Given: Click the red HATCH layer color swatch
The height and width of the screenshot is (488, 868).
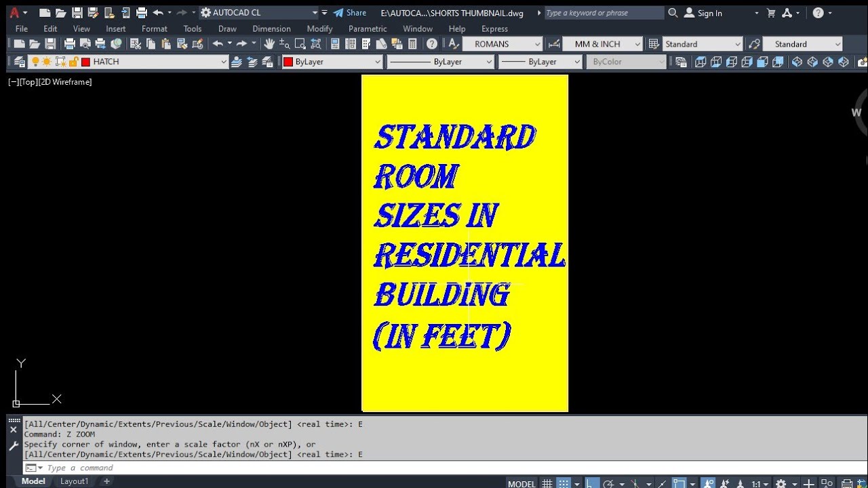Looking at the screenshot, I should click(85, 62).
